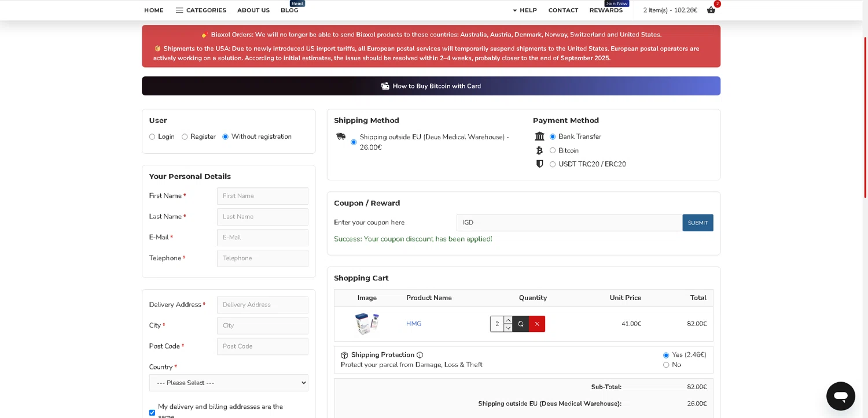Click the 26.00€ shipping total value
This screenshot has height=418, width=868.
[x=697, y=404]
